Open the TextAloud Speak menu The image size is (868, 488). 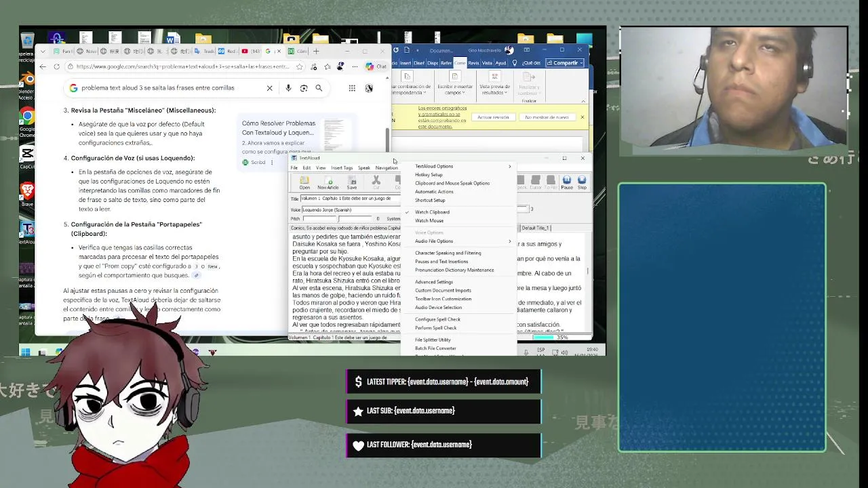364,167
